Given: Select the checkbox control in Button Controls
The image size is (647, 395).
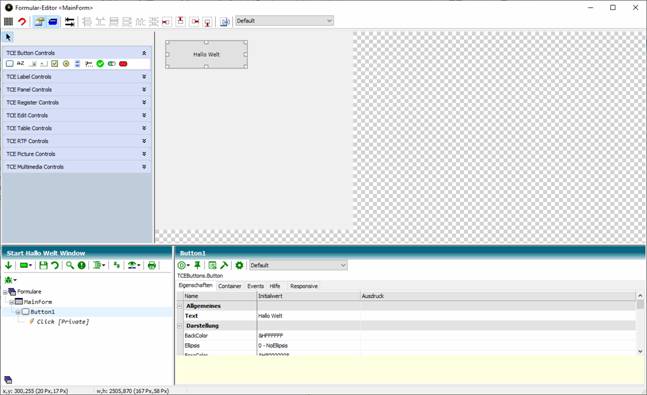Looking at the screenshot, I should (x=54, y=64).
